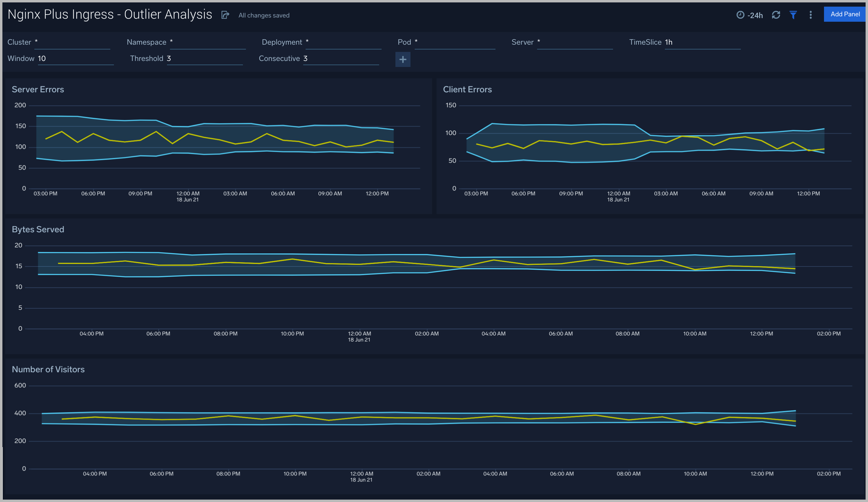
Task: Open the three-dot dashboard options menu
Action: point(810,15)
